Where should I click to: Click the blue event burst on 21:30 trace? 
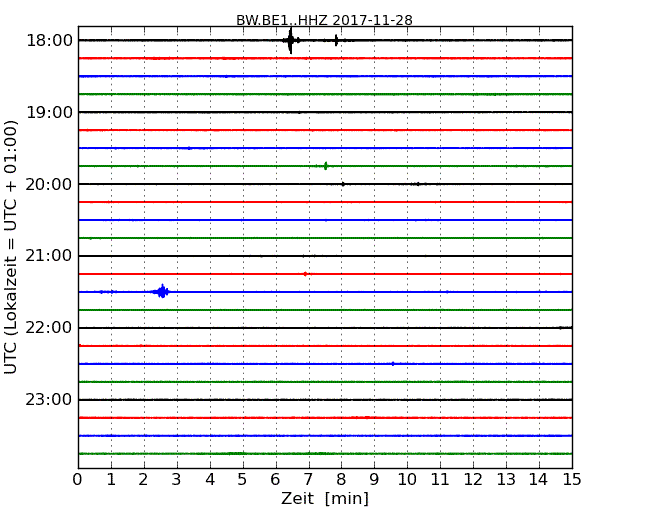coord(162,292)
